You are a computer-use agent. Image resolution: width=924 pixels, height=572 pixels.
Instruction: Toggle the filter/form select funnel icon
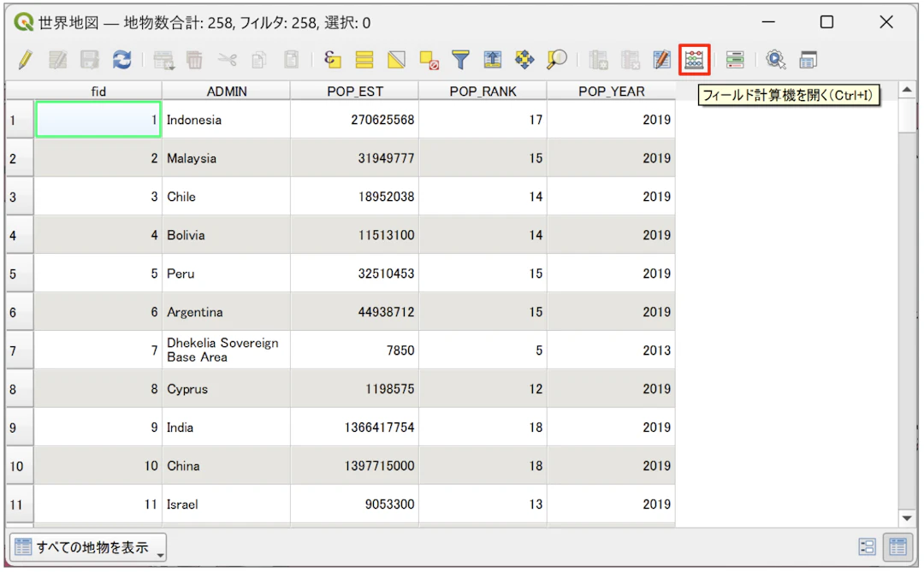[x=461, y=60]
